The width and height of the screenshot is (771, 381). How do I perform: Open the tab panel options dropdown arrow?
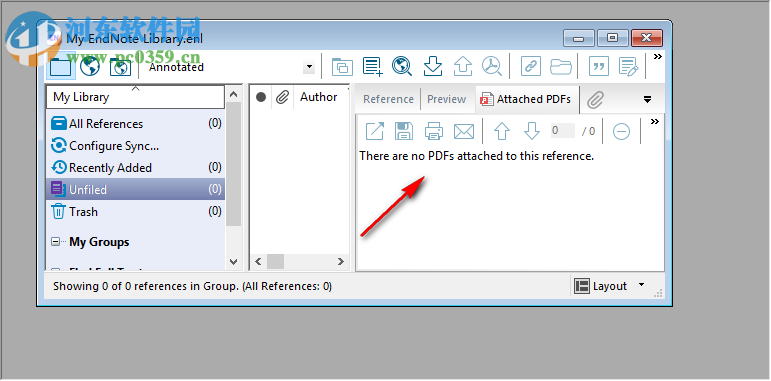(x=648, y=100)
